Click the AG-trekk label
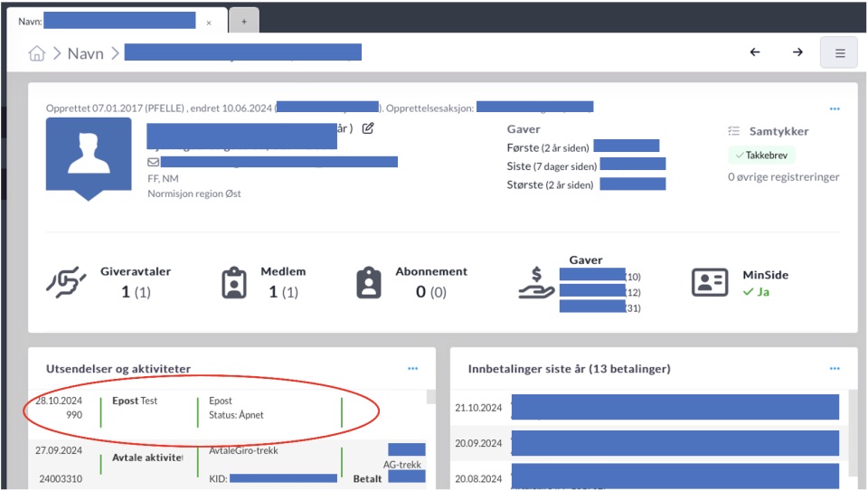The image size is (868, 491). pos(401,465)
